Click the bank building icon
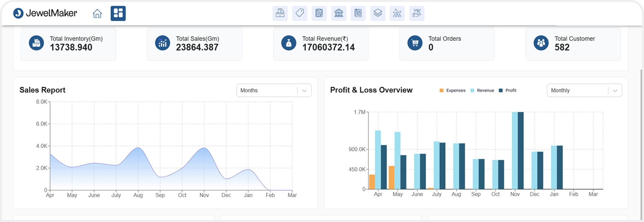This screenshot has width=644, height=222. [x=339, y=13]
